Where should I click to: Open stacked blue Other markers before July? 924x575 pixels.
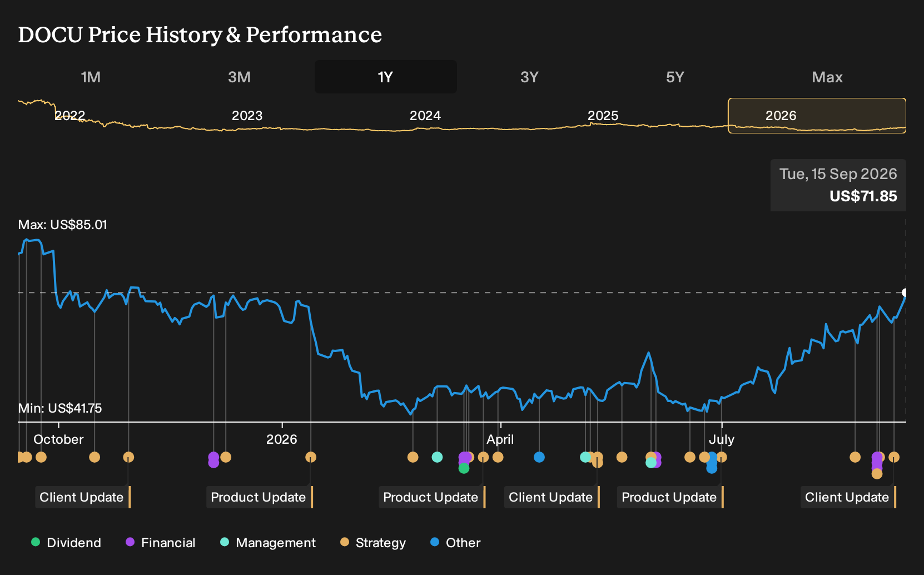712,463
